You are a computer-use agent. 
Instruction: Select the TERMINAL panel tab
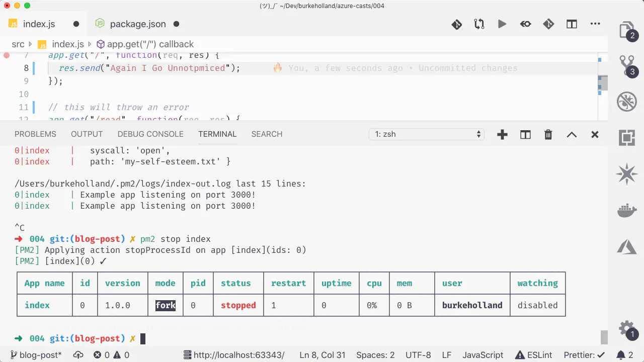point(217,134)
